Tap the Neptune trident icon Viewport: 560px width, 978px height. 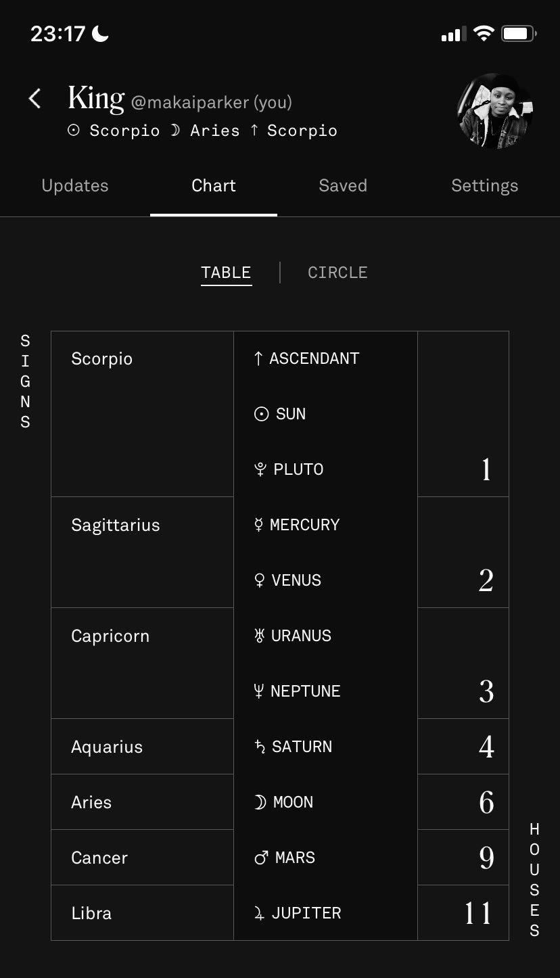(x=258, y=691)
